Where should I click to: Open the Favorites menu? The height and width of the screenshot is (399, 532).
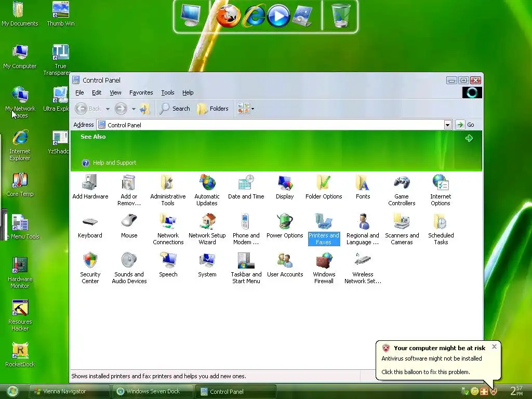pyautogui.click(x=141, y=92)
